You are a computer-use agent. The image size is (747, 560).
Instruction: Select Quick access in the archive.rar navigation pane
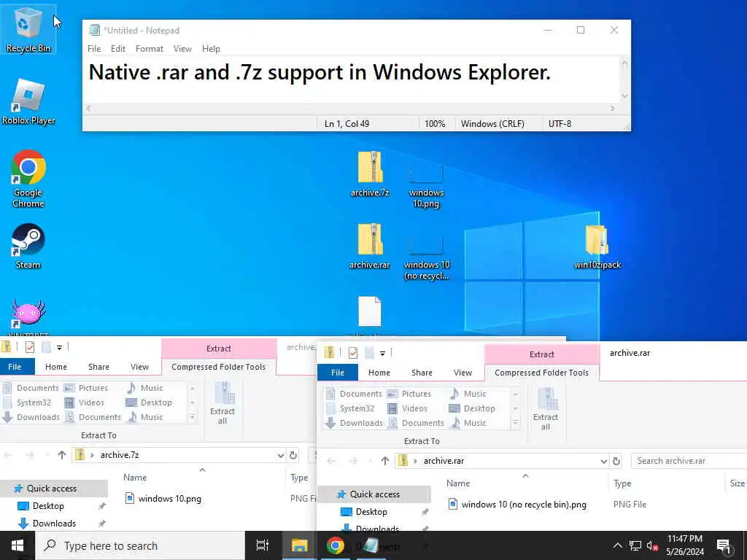click(374, 494)
